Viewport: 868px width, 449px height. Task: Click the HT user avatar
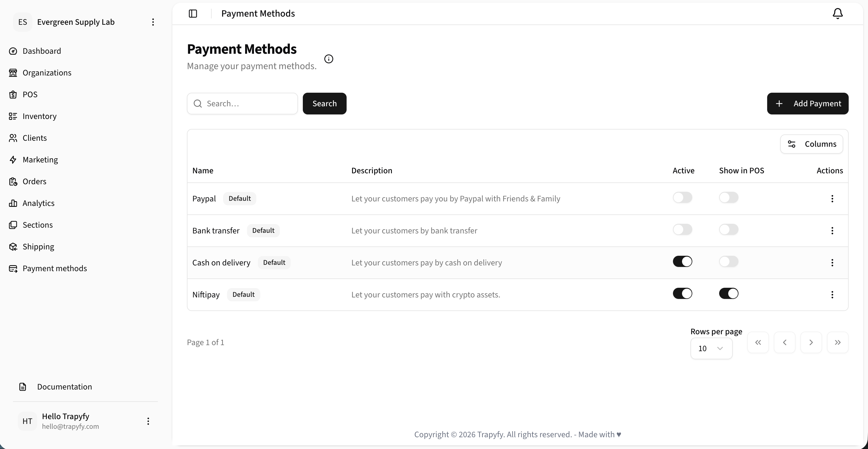tap(27, 421)
